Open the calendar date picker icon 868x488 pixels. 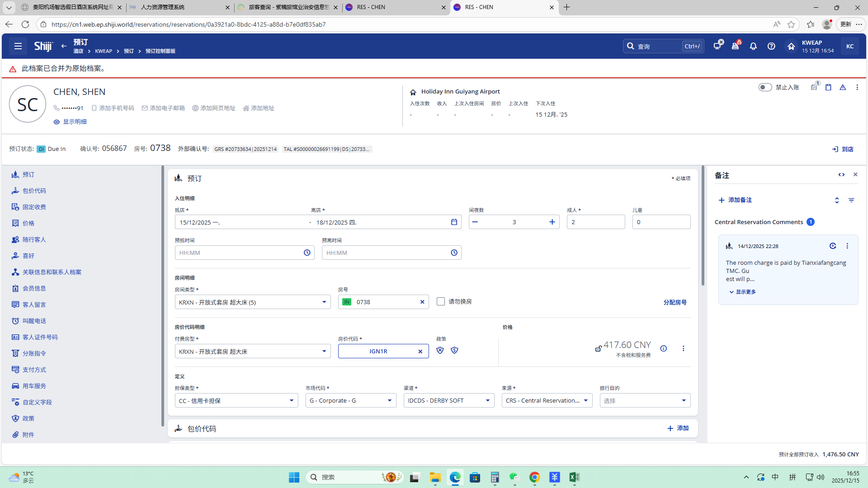pyautogui.click(x=454, y=222)
